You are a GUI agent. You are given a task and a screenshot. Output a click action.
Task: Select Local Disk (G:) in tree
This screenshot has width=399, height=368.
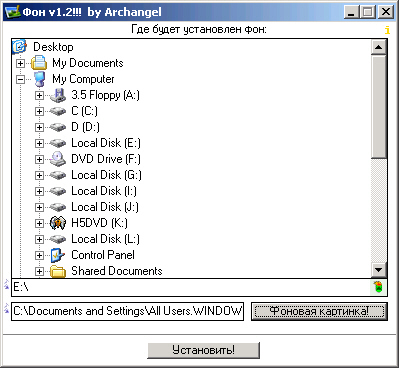[x=106, y=175]
